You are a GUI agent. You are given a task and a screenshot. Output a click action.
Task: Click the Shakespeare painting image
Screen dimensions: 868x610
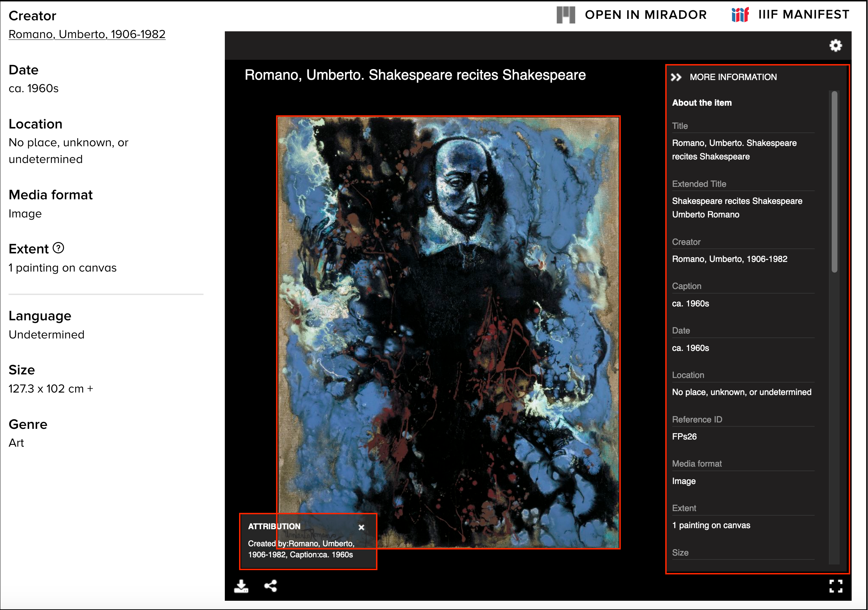point(448,332)
